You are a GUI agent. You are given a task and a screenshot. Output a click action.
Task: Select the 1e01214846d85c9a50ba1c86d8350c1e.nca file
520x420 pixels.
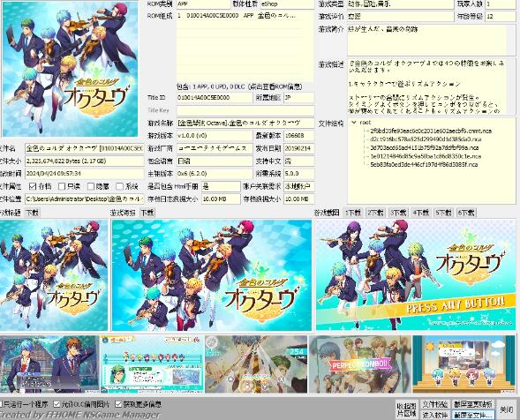tap(426, 156)
